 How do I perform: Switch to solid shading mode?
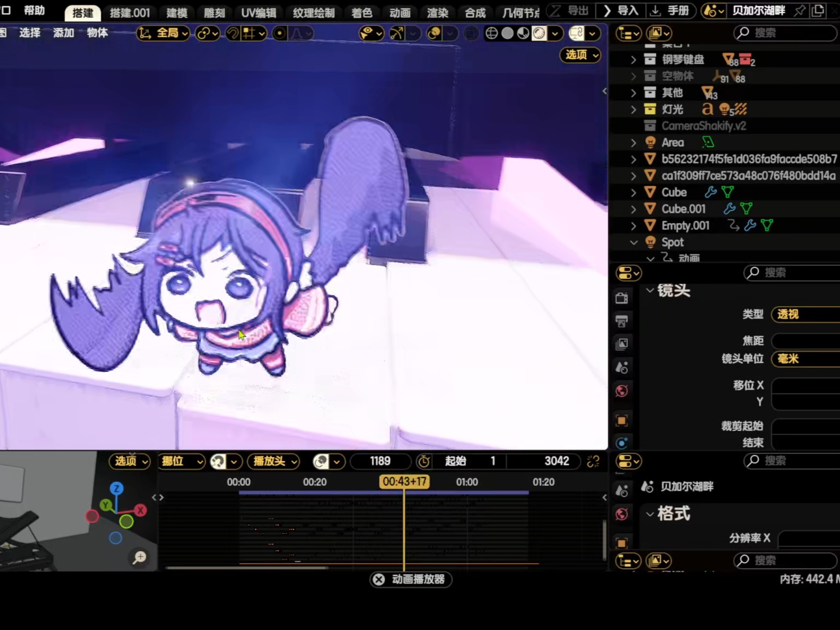pyautogui.click(x=507, y=33)
